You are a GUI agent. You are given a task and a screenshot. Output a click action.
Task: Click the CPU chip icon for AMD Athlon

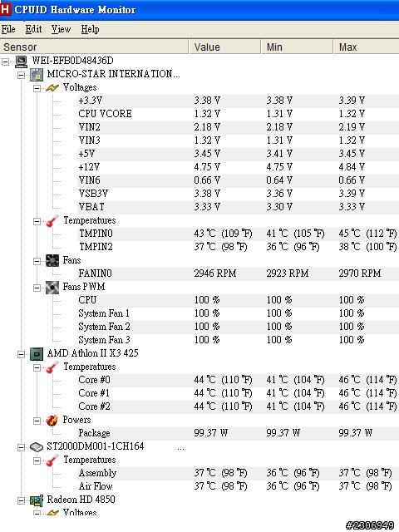pyautogui.click(x=37, y=354)
